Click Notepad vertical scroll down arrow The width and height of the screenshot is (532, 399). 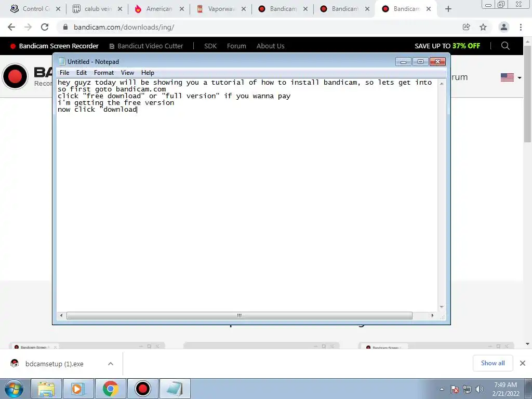[442, 307]
